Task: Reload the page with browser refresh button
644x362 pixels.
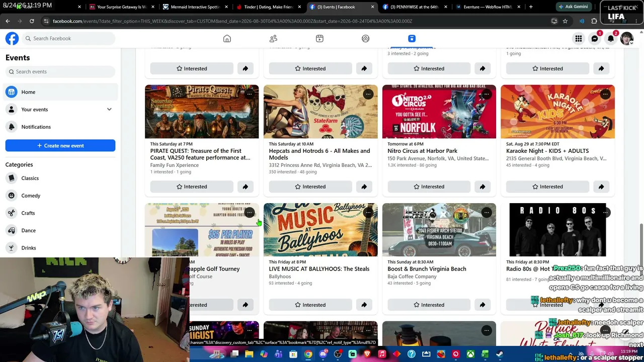Action: [x=32, y=21]
